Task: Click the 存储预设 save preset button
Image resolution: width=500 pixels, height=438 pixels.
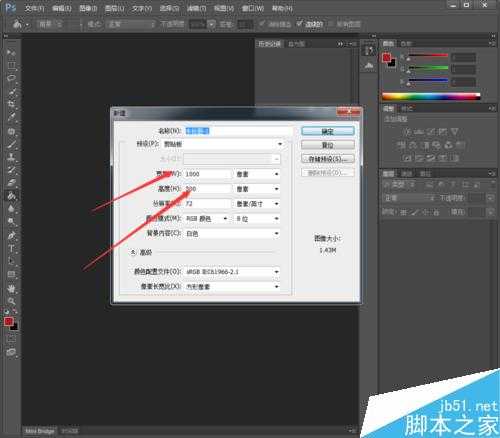Action: [328, 159]
